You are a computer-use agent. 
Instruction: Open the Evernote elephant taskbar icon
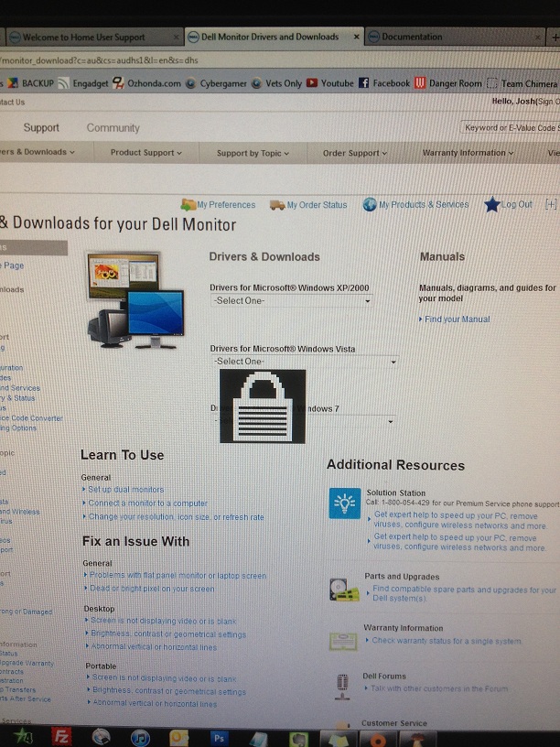[x=299, y=740]
